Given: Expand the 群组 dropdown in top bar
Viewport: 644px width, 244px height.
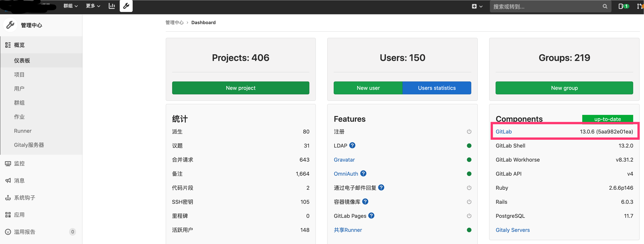Looking at the screenshot, I should pyautogui.click(x=70, y=6).
